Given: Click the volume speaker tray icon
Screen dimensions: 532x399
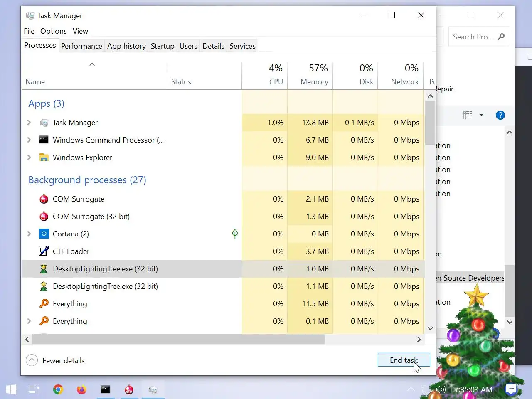Looking at the screenshot, I should pyautogui.click(x=441, y=389).
